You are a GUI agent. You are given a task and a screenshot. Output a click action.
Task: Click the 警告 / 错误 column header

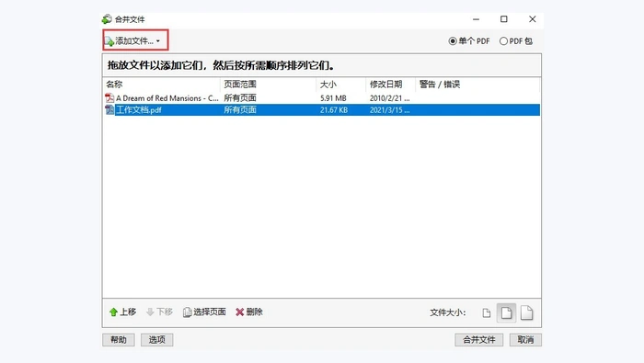440,85
